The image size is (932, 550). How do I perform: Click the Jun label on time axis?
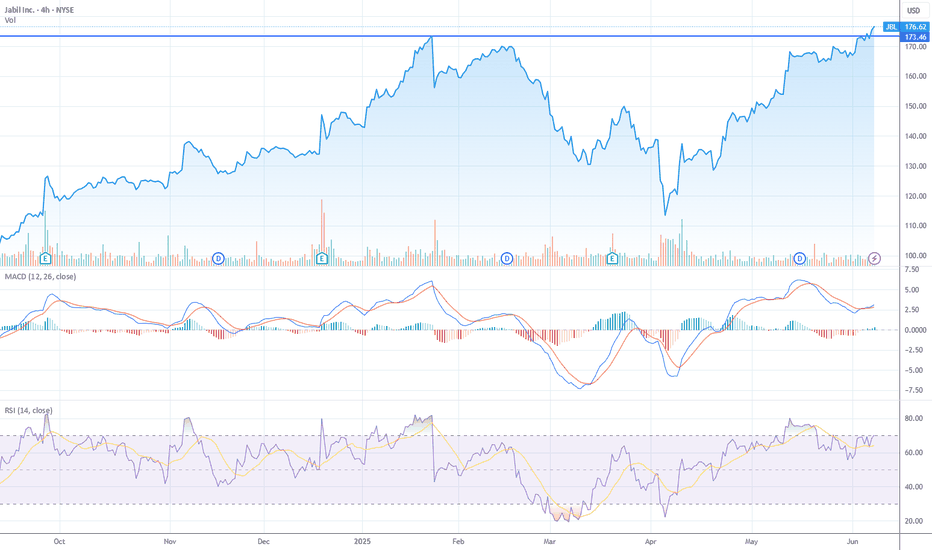(x=852, y=541)
